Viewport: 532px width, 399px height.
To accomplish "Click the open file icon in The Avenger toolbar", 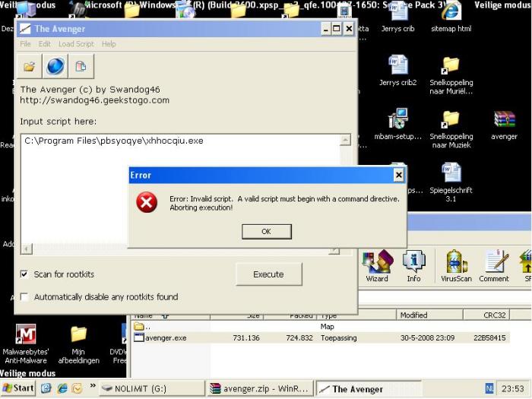I will coord(29,66).
